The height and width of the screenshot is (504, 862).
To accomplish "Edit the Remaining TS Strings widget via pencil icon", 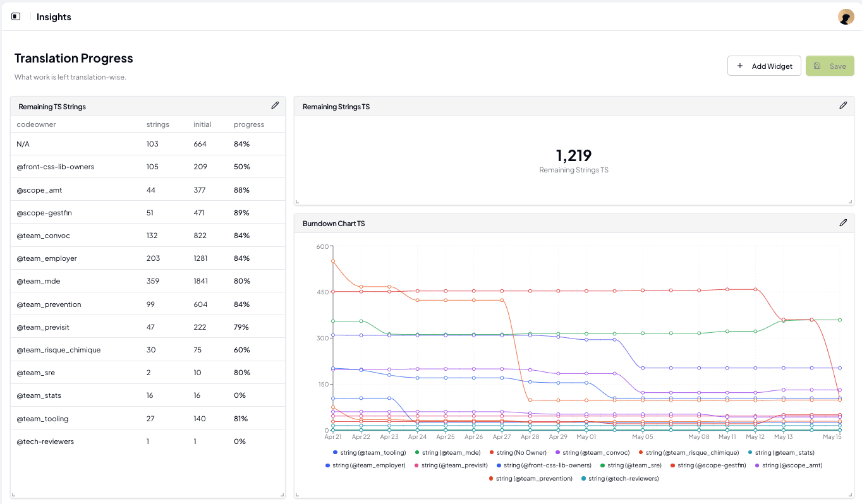I will (275, 105).
